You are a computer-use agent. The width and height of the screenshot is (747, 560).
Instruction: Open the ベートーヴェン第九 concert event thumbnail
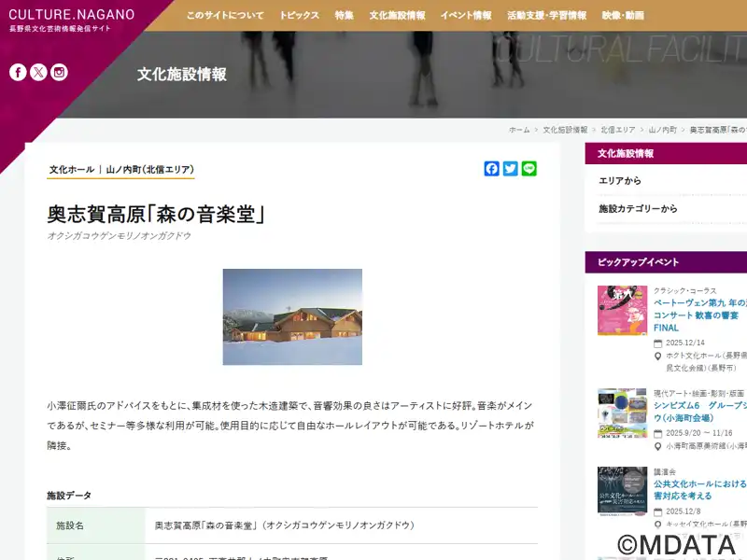[622, 311]
